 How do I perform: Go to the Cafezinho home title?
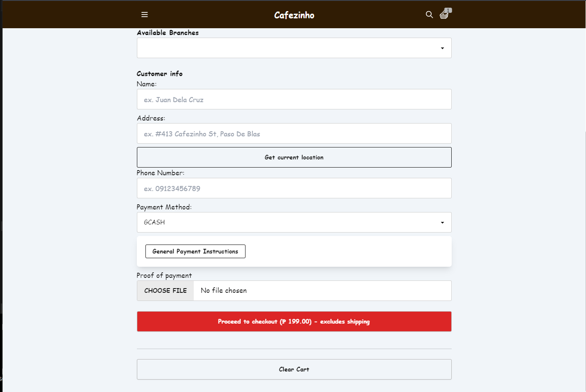(x=294, y=15)
